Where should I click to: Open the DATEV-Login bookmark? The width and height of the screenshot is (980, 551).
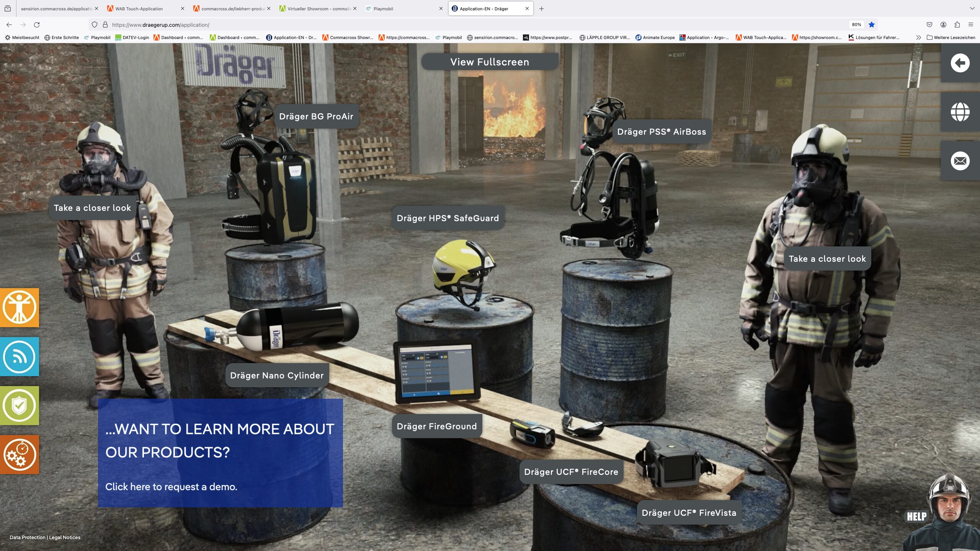[132, 37]
